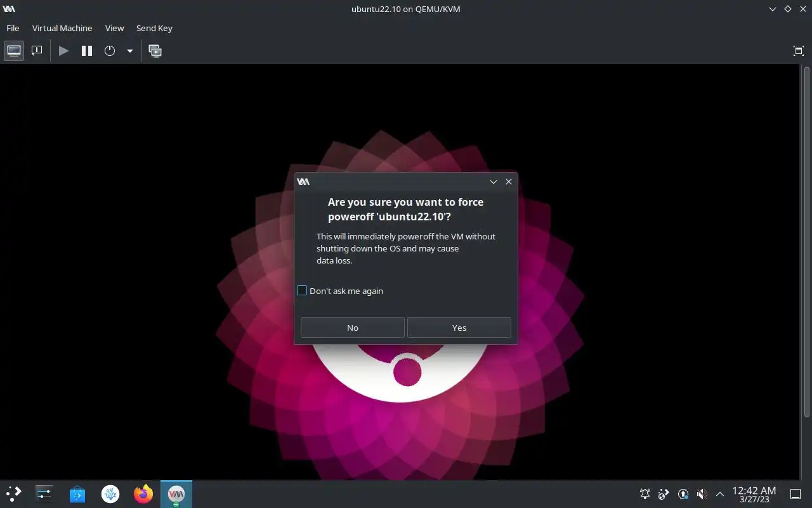The width and height of the screenshot is (812, 508).
Task: Enable the Don't ask me again checkbox
Action: pos(302,290)
